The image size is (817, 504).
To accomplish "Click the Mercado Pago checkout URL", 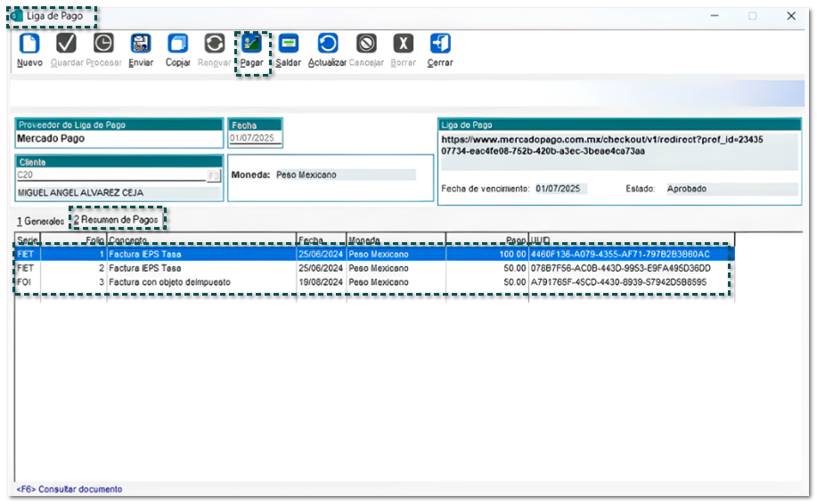I will tap(601, 145).
